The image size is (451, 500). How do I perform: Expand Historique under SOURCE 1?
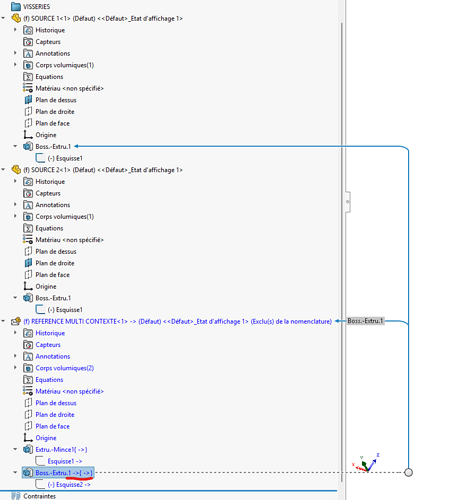(x=15, y=30)
